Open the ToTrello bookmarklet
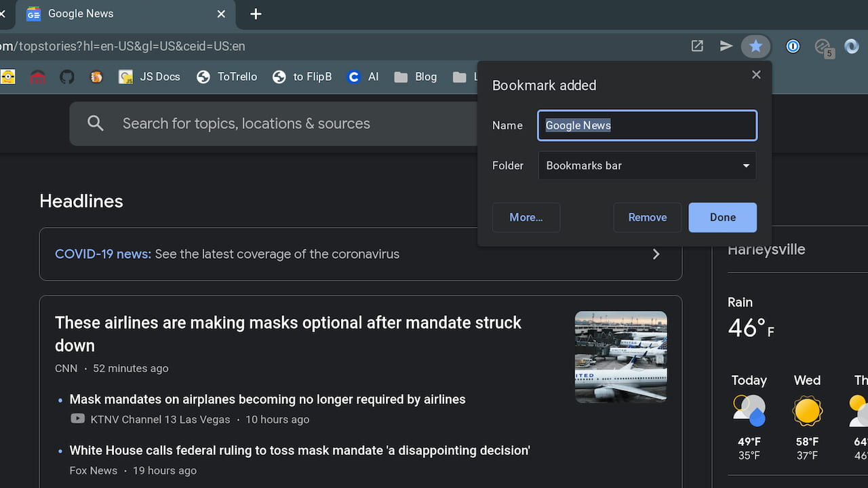The width and height of the screenshot is (868, 488). 226,77
